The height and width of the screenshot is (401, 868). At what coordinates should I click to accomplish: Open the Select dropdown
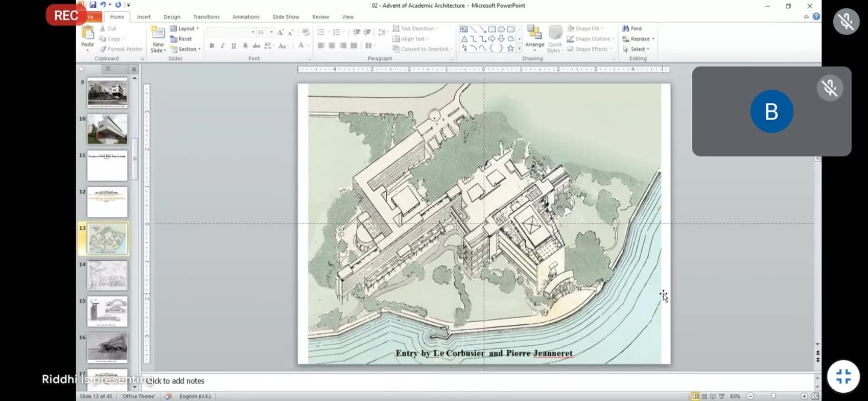tap(636, 49)
